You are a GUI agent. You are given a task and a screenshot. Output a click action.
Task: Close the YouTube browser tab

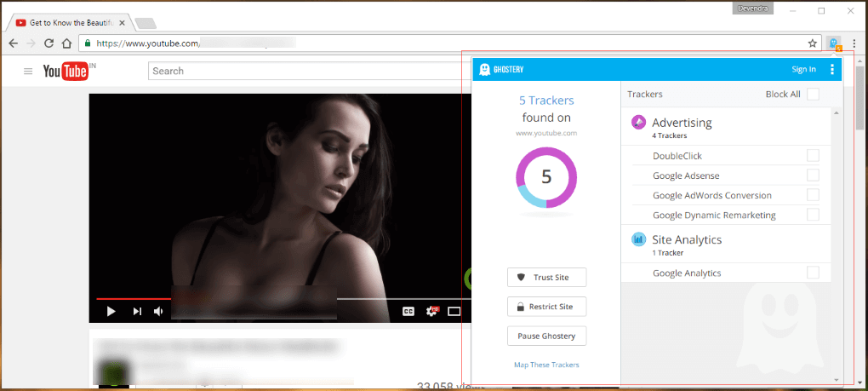[x=123, y=23]
